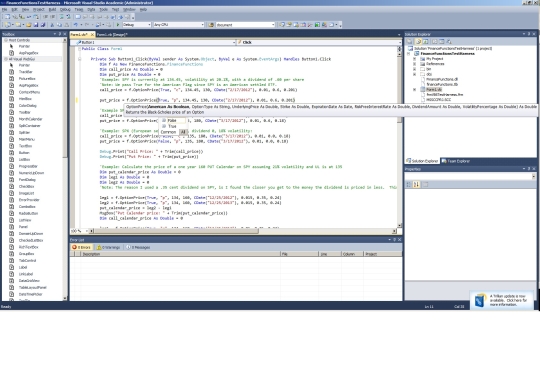Click Show All Files icon in Solution Explorer

(418, 41)
